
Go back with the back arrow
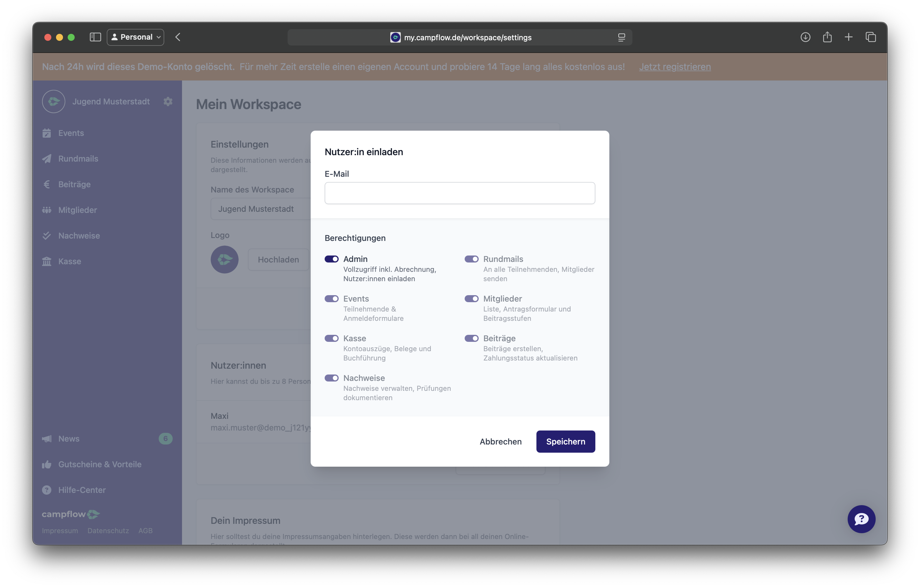pos(178,37)
